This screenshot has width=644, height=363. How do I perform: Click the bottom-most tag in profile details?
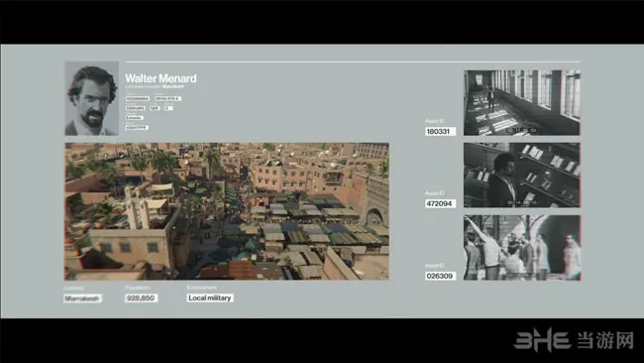click(137, 127)
